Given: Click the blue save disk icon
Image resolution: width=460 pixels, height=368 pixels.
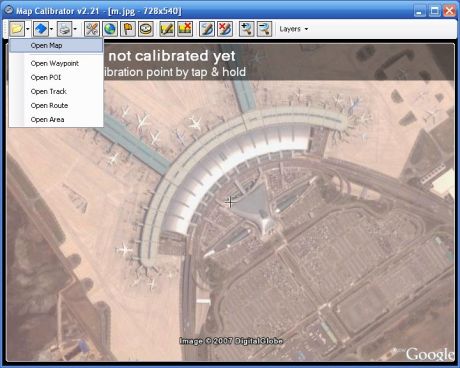Looking at the screenshot, I should [41, 29].
